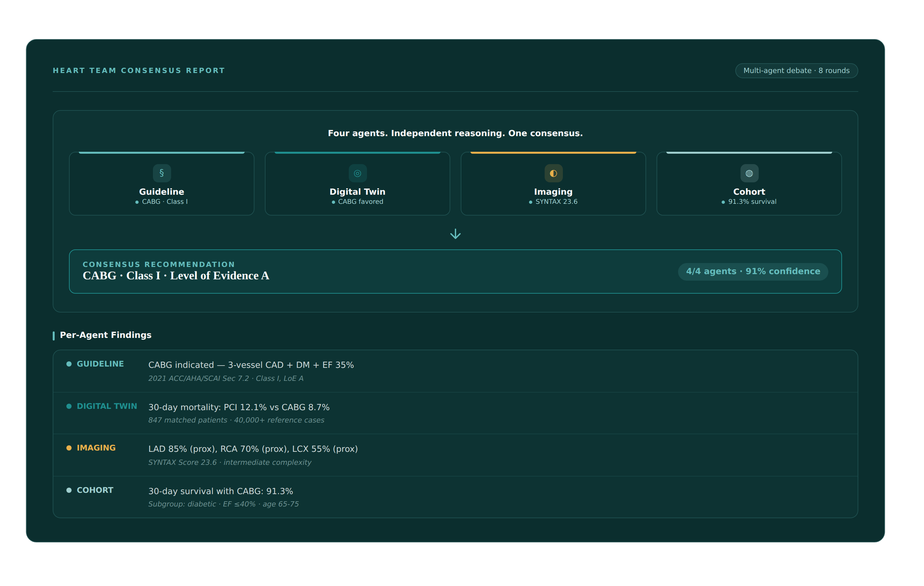Screen dimensions: 924x586
Task: Click the orange bar atop Imaging card
Action: coord(553,153)
